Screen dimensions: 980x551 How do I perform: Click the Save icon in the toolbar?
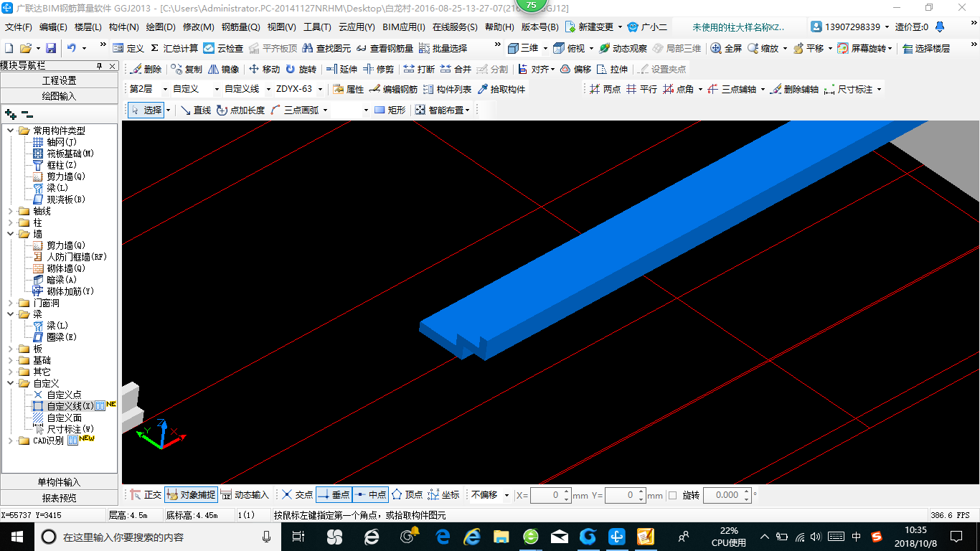(x=51, y=48)
